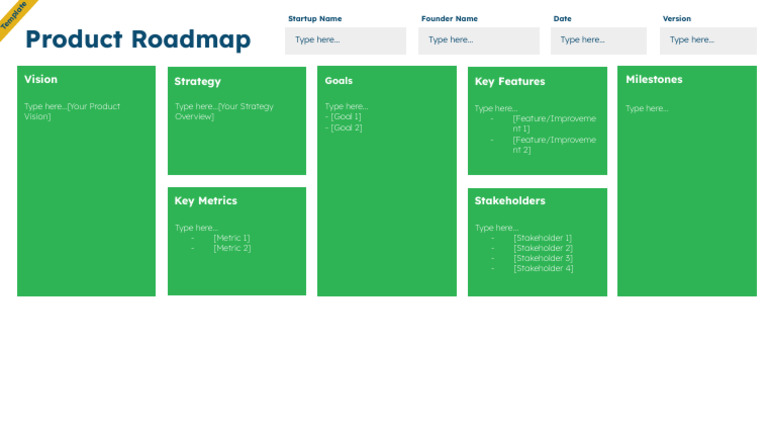Click the Strategy heading
The width and height of the screenshot is (768, 433).
coord(197,81)
